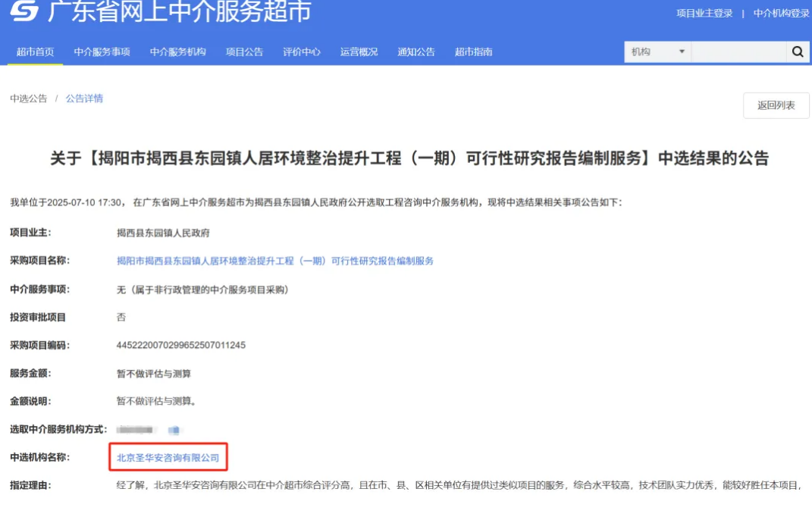
Task: Click the site logo icon in header
Action: pos(24,11)
